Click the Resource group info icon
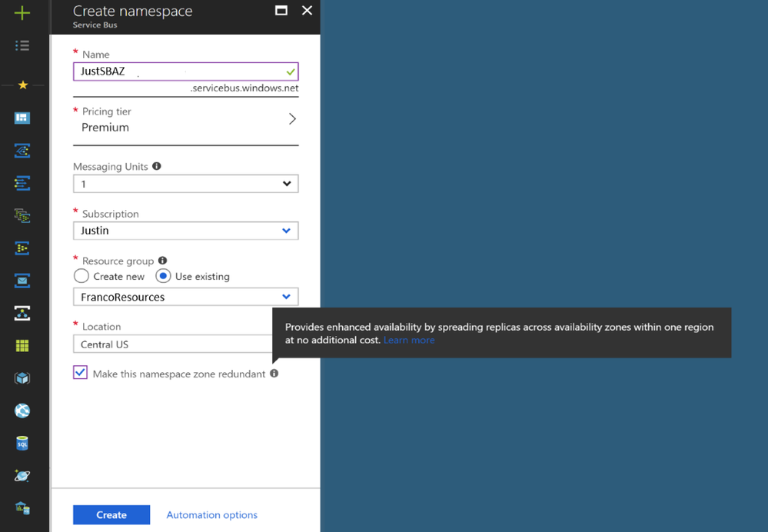768x532 pixels. pos(163,261)
